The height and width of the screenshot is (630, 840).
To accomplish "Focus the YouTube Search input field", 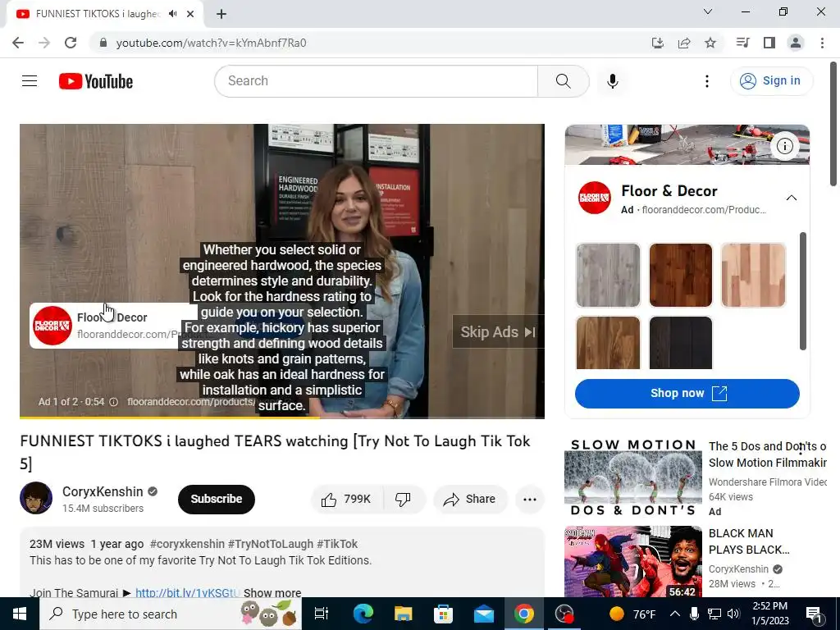I will (x=376, y=81).
